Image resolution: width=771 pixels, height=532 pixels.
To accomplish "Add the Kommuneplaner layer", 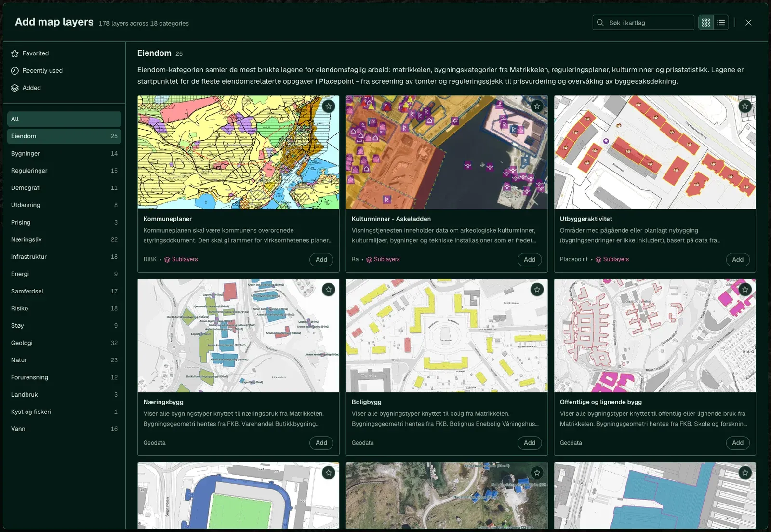I will coord(321,260).
